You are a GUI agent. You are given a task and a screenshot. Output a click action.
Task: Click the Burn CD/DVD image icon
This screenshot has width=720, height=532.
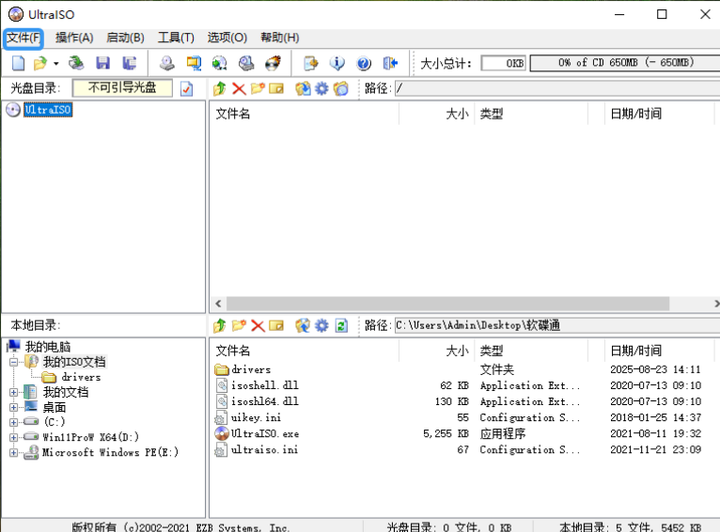(273, 63)
